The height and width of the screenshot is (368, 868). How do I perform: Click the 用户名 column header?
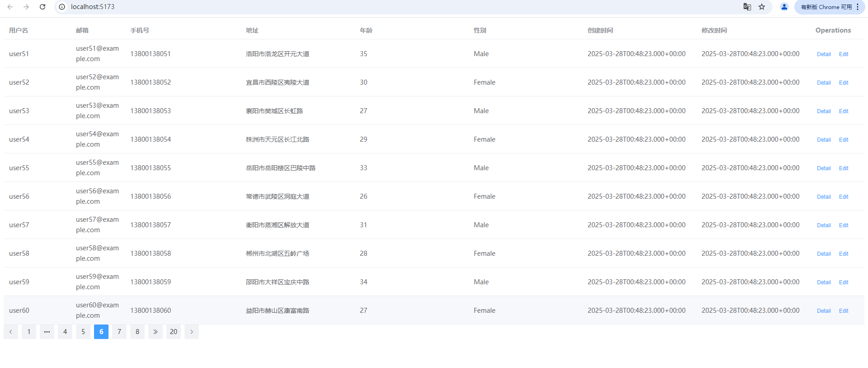click(19, 30)
